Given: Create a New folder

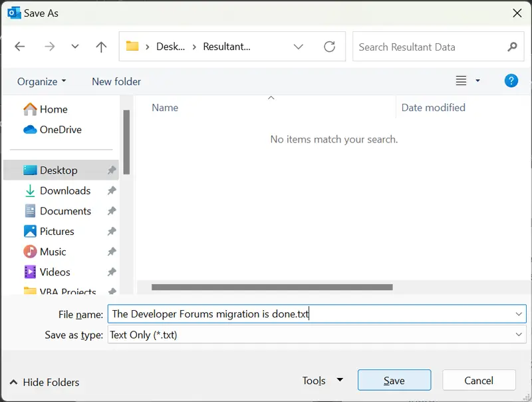Looking at the screenshot, I should coord(116,81).
